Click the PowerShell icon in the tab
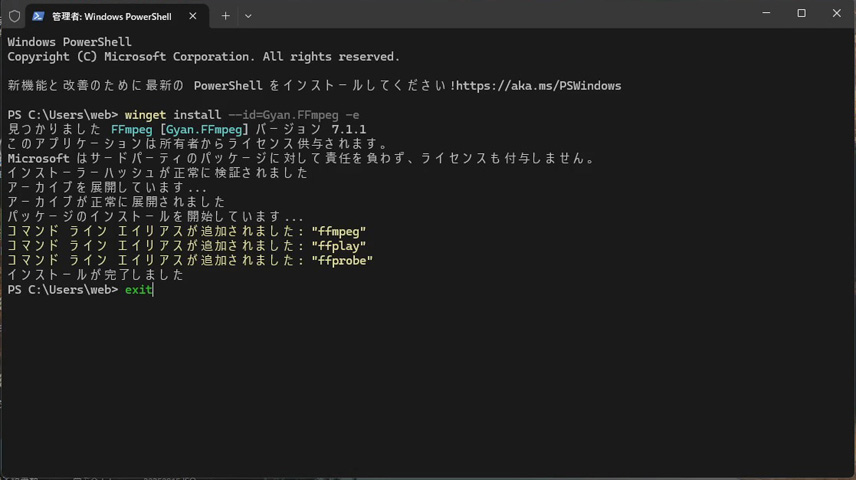856x480 pixels. pyautogui.click(x=39, y=16)
